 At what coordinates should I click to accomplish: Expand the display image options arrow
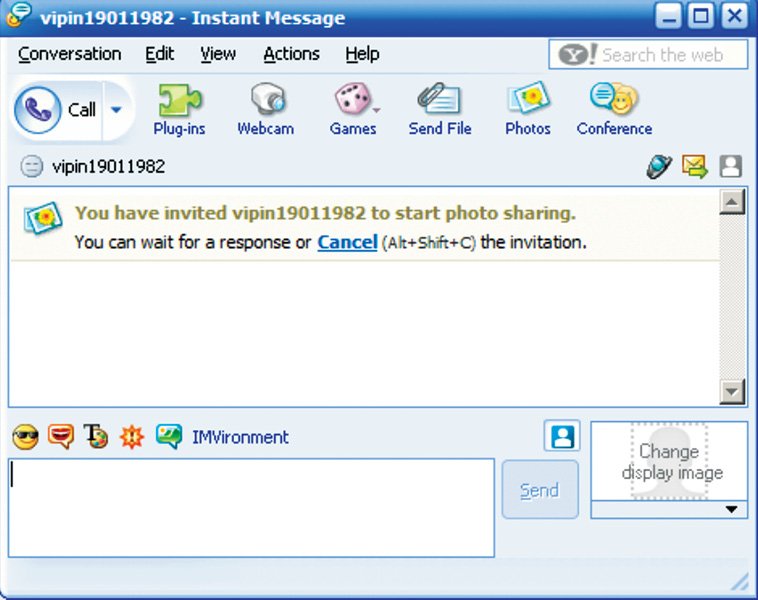(x=731, y=510)
